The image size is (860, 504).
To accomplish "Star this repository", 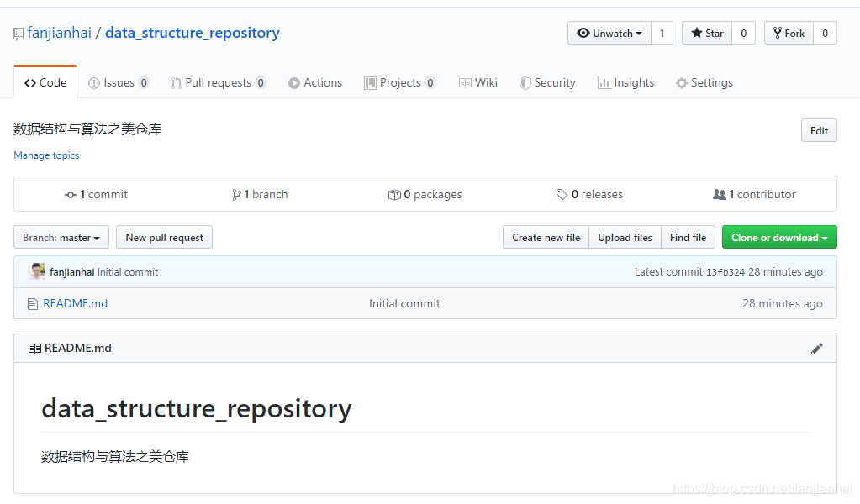I will tap(707, 33).
